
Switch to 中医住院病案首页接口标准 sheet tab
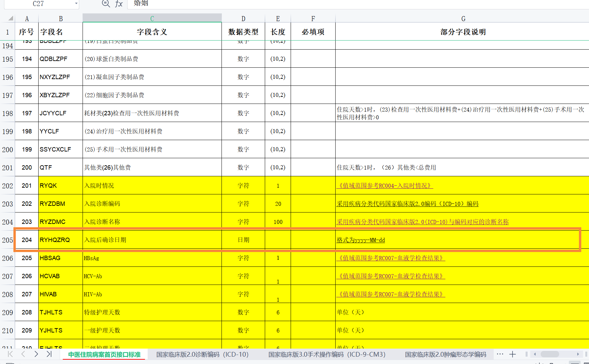(104, 354)
